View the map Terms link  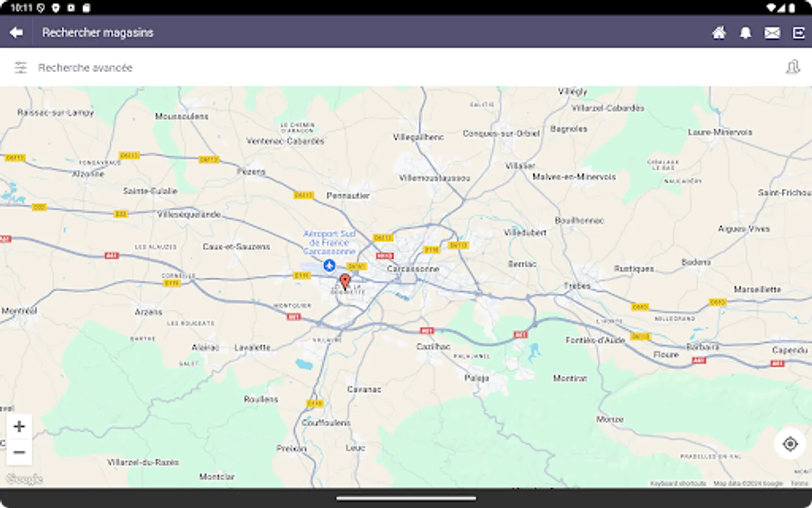(x=798, y=484)
